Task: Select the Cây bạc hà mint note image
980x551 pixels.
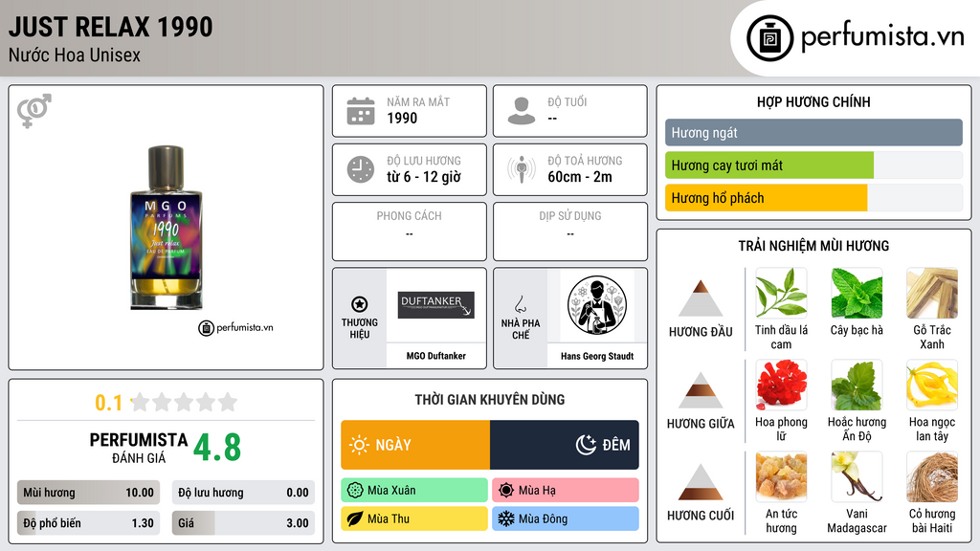Action: (x=857, y=293)
